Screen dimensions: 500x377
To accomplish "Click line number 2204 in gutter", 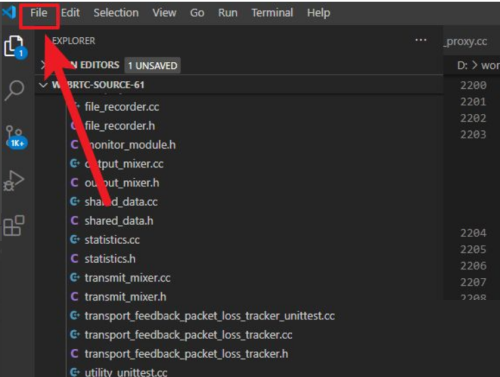I will (473, 233).
